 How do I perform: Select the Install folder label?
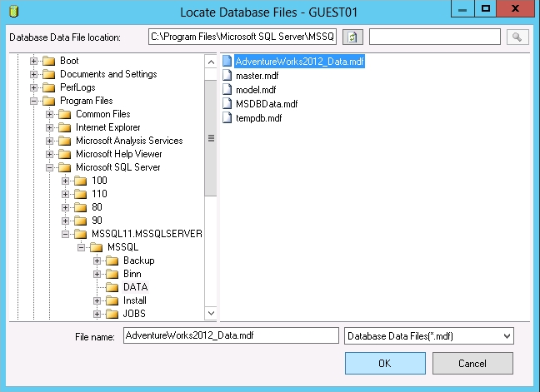click(135, 300)
